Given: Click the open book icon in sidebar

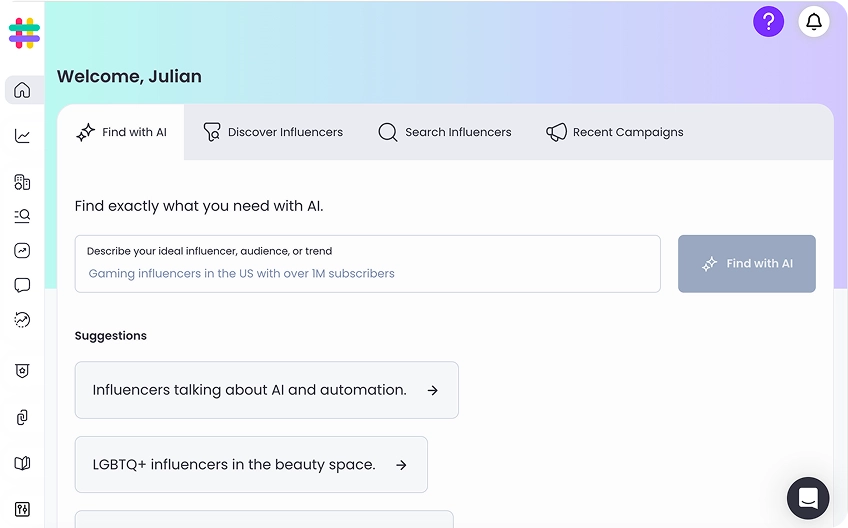Looking at the screenshot, I should [x=22, y=463].
